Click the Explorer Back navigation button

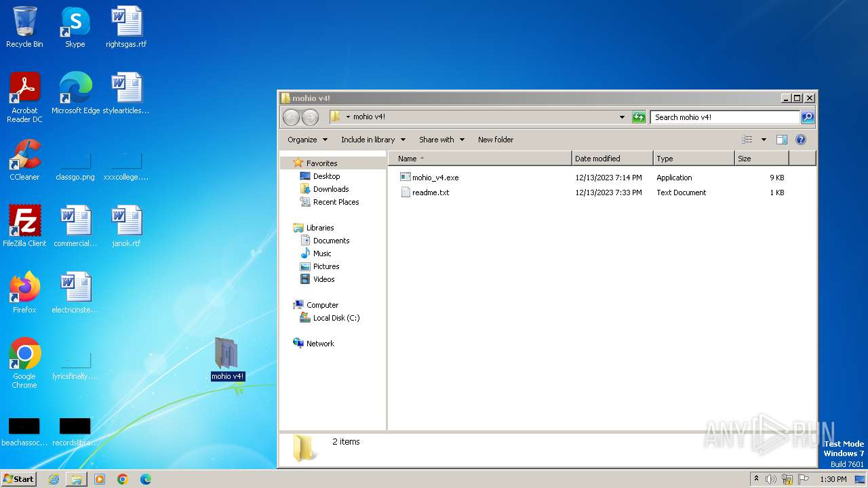tap(291, 117)
